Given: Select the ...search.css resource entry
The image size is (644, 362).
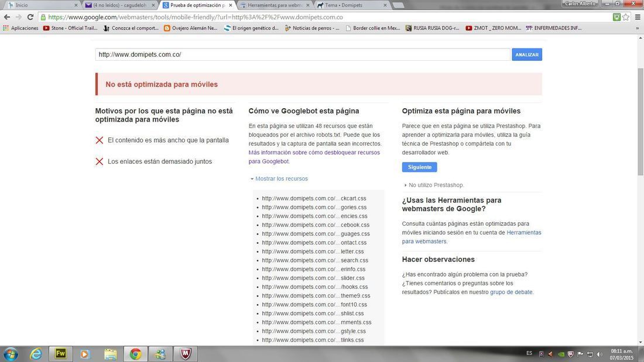Looking at the screenshot, I should point(315,260).
